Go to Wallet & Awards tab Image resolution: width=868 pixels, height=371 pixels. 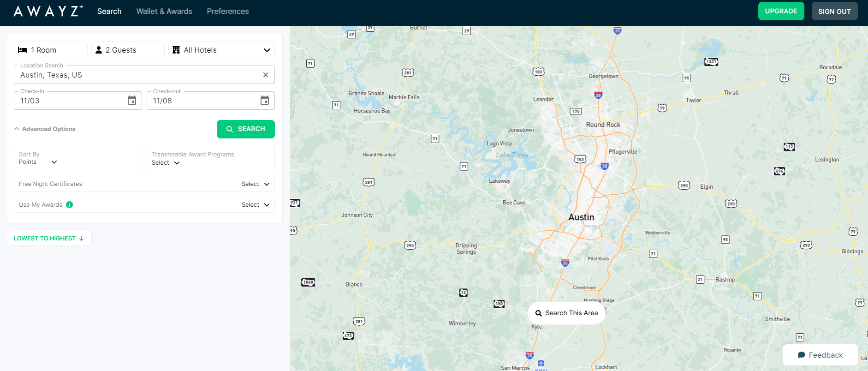(x=164, y=11)
